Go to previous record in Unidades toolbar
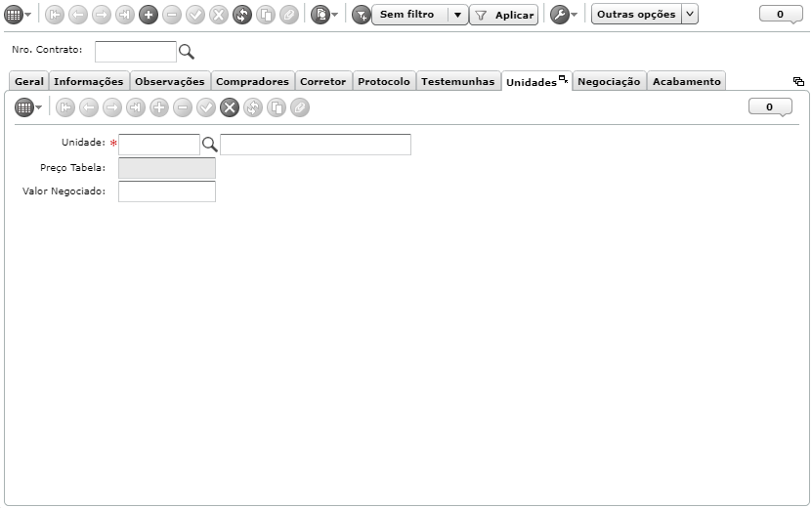This screenshot has height=508, width=812. click(89, 107)
